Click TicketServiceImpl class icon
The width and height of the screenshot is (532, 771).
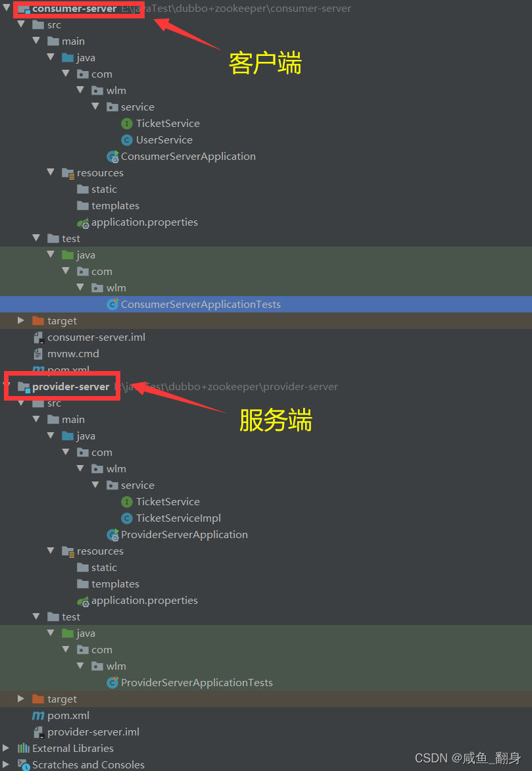coord(127,518)
